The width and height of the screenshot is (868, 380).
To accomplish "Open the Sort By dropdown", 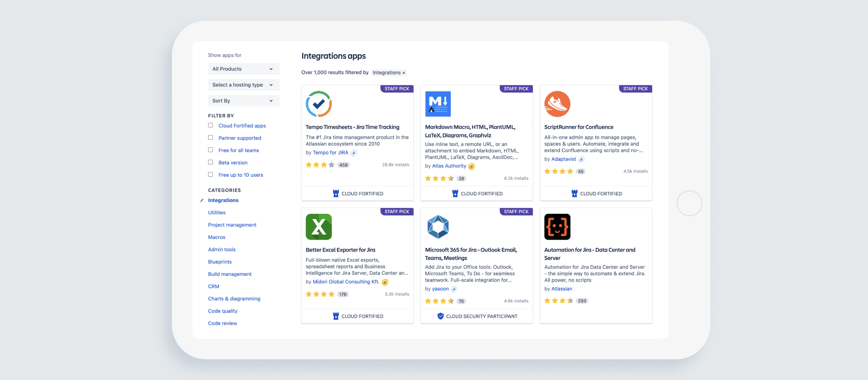I will tap(244, 101).
